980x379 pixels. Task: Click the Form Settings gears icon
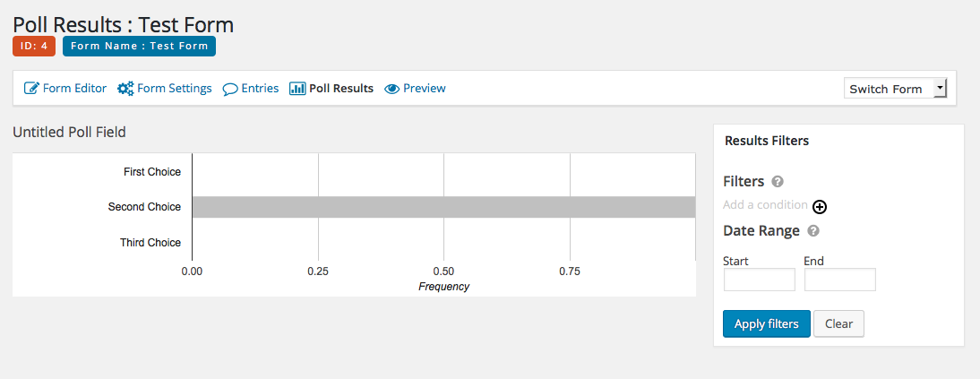(x=125, y=88)
